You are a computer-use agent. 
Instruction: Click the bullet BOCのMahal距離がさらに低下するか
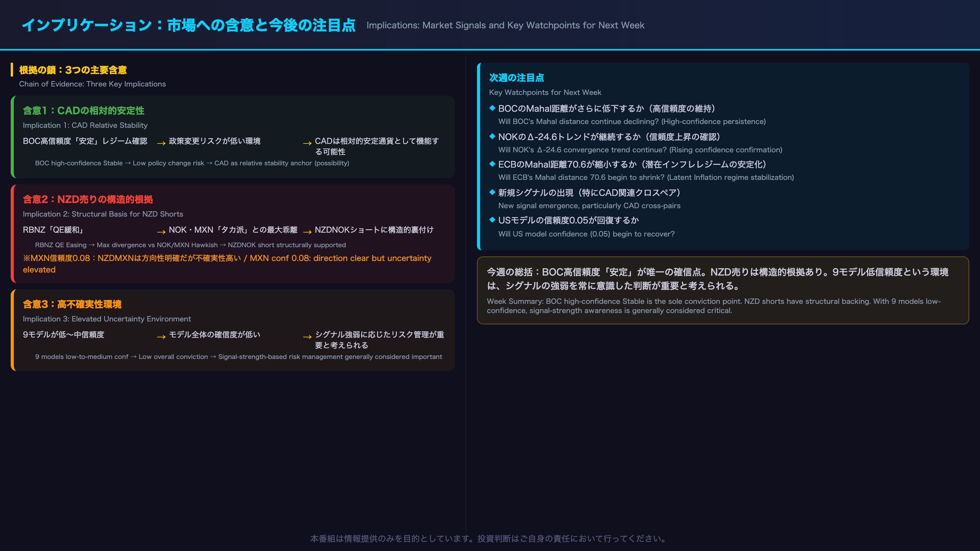[607, 109]
